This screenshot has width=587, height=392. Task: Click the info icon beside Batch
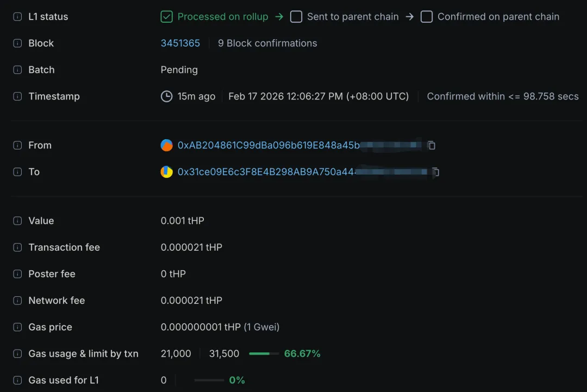[17, 70]
